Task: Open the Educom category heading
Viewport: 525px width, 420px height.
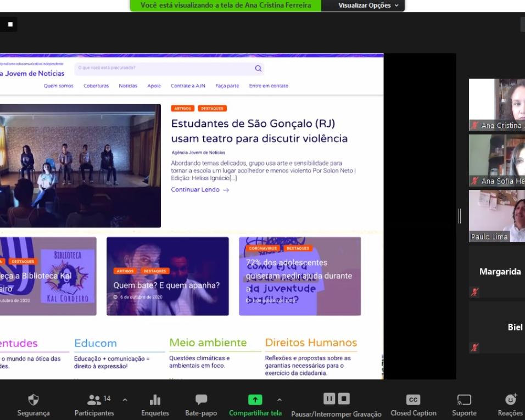Action: (96, 343)
